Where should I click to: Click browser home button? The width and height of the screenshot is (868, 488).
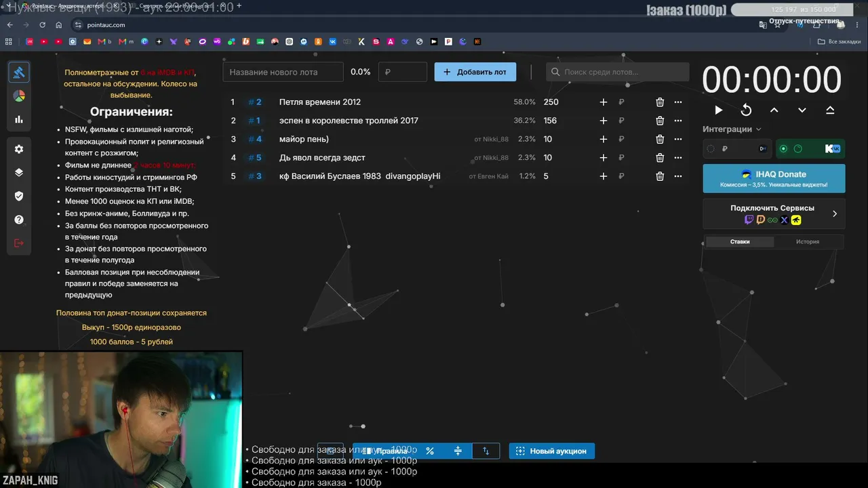pos(59,25)
